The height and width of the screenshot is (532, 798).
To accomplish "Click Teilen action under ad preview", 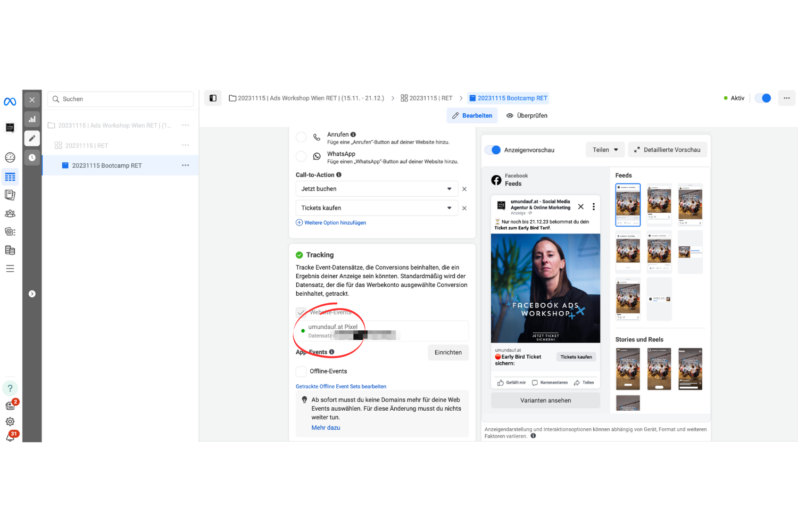I will [584, 383].
